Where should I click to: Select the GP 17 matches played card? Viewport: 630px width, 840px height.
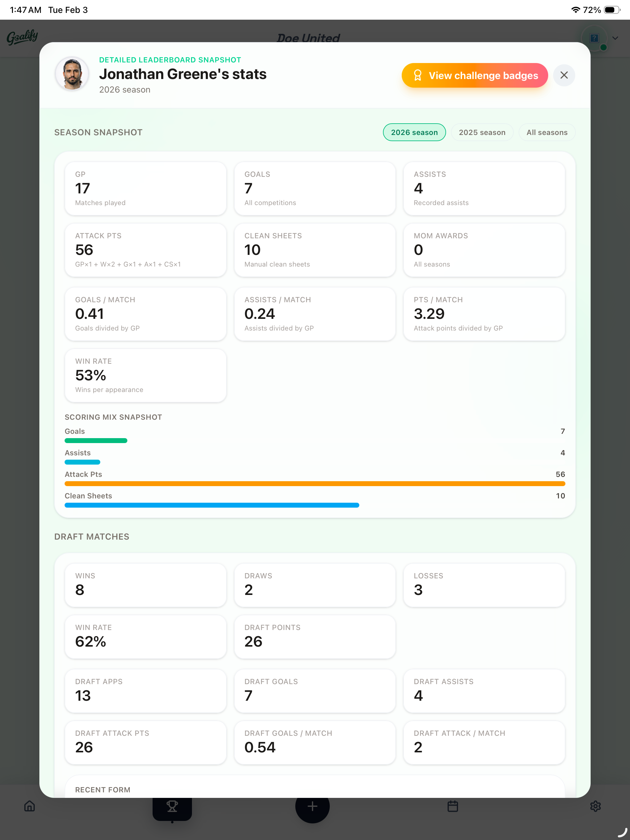[x=146, y=188]
